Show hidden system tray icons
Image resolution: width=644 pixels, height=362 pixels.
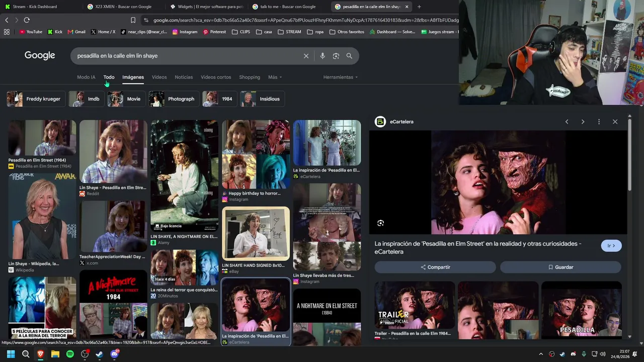[541, 354]
